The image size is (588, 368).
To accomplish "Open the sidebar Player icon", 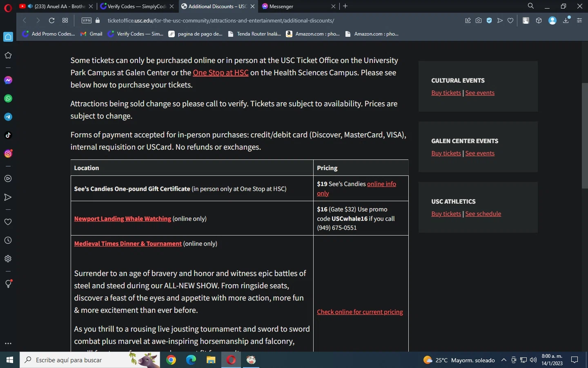I will pyautogui.click(x=8, y=179).
